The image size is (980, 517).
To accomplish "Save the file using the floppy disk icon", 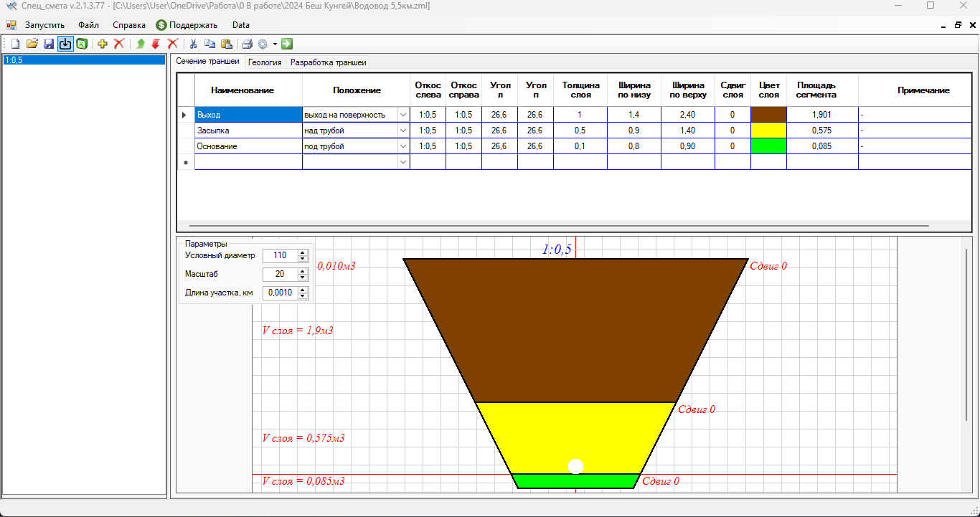I will click(49, 44).
